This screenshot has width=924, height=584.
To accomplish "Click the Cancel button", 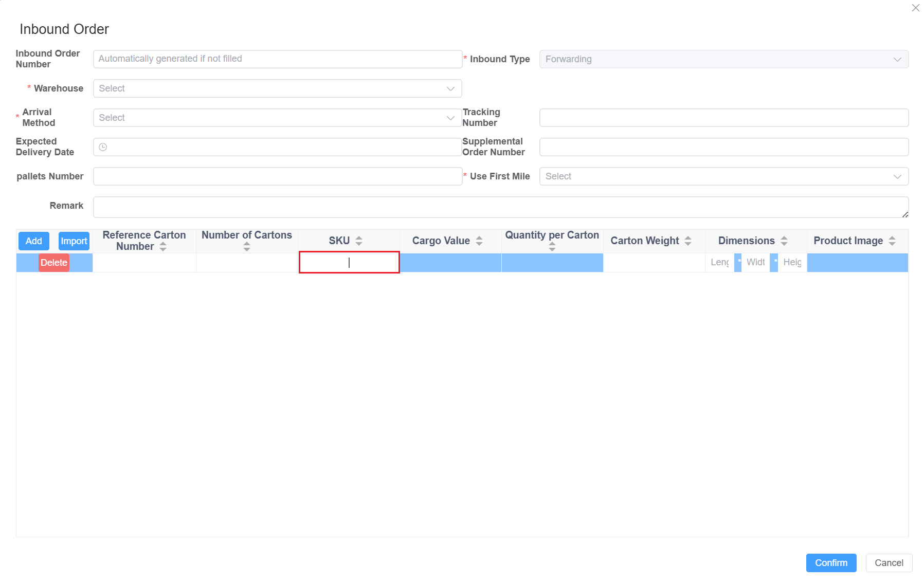I will pyautogui.click(x=889, y=563).
